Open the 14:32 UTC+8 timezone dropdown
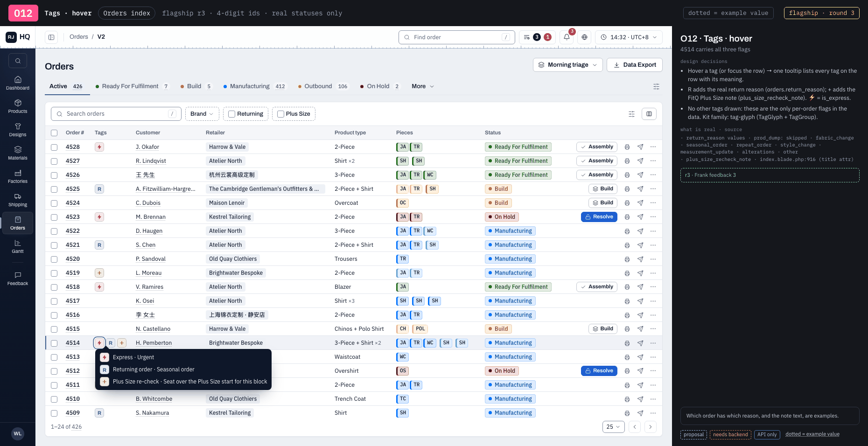 click(x=629, y=37)
